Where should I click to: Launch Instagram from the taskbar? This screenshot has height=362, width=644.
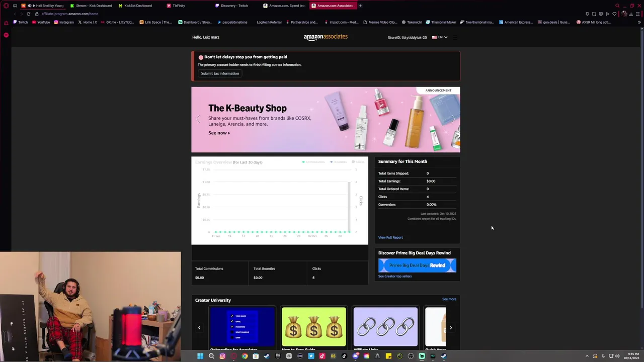click(222, 356)
